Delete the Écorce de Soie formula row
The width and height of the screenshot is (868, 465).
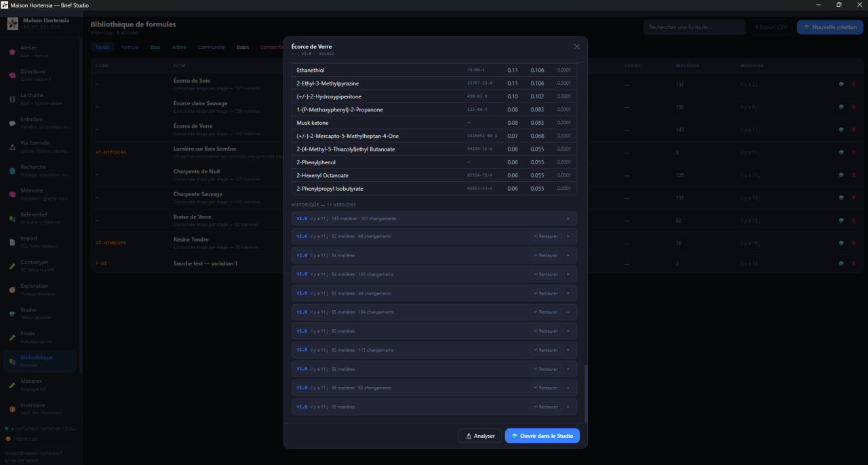coord(854,84)
